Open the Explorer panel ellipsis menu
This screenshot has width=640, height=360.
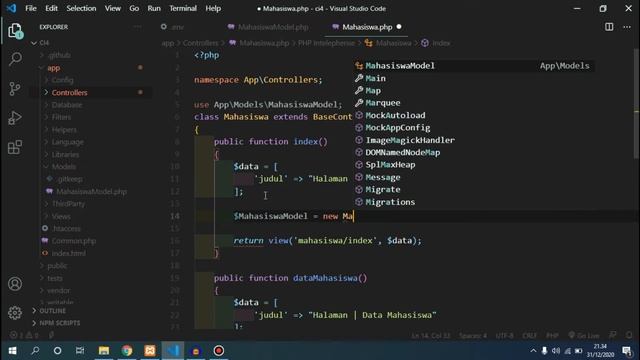tap(138, 27)
